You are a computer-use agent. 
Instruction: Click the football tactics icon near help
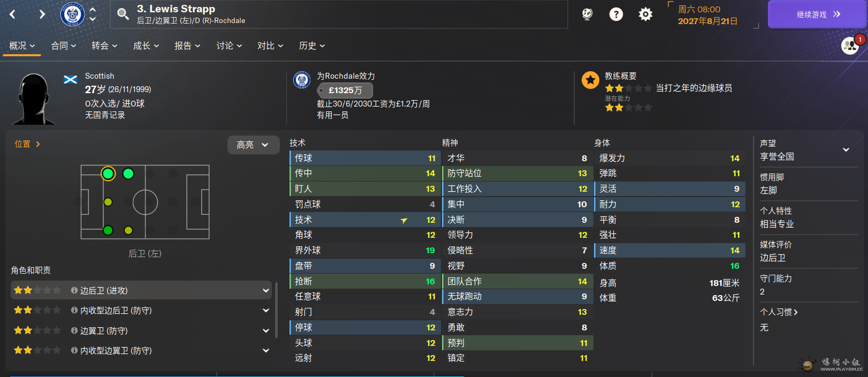coord(587,14)
